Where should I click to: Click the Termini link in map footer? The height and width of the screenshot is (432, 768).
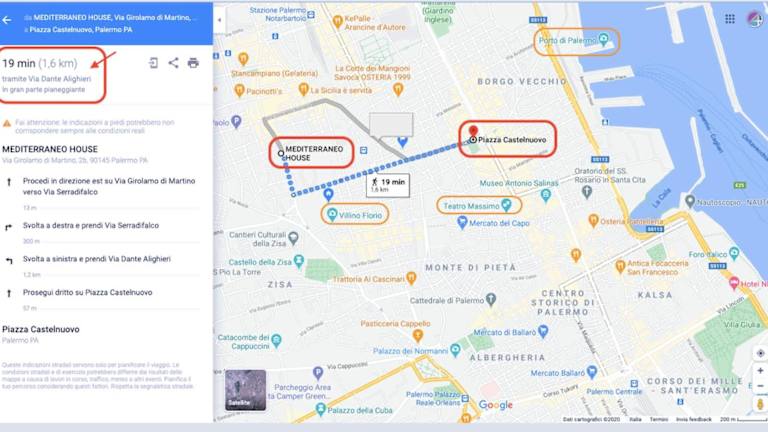pyautogui.click(x=658, y=419)
